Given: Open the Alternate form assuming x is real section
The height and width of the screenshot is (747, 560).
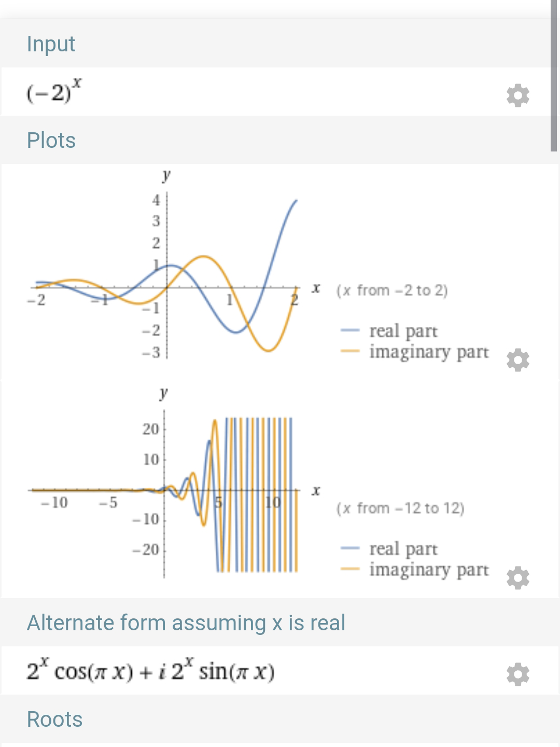Looking at the screenshot, I should point(187,622).
